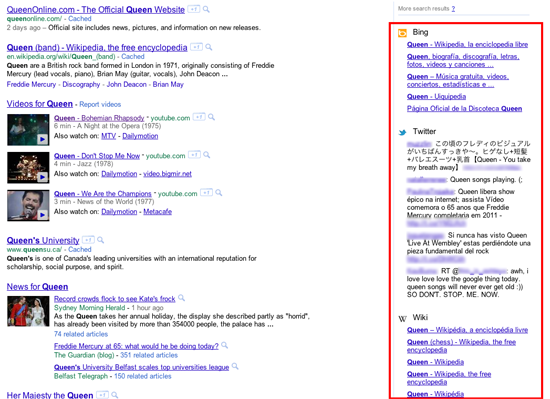Click the Bing logo icon in sidebar
This screenshot has height=399, width=550.
tap(402, 33)
